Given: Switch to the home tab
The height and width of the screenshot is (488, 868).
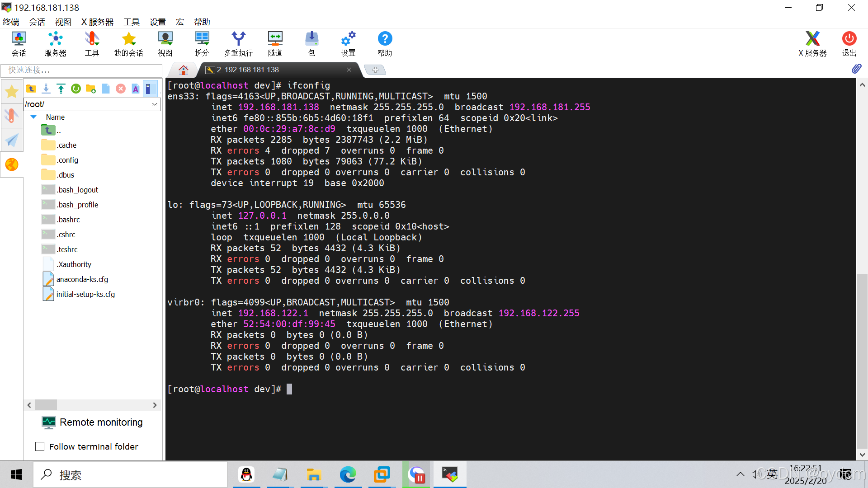Looking at the screenshot, I should [183, 70].
